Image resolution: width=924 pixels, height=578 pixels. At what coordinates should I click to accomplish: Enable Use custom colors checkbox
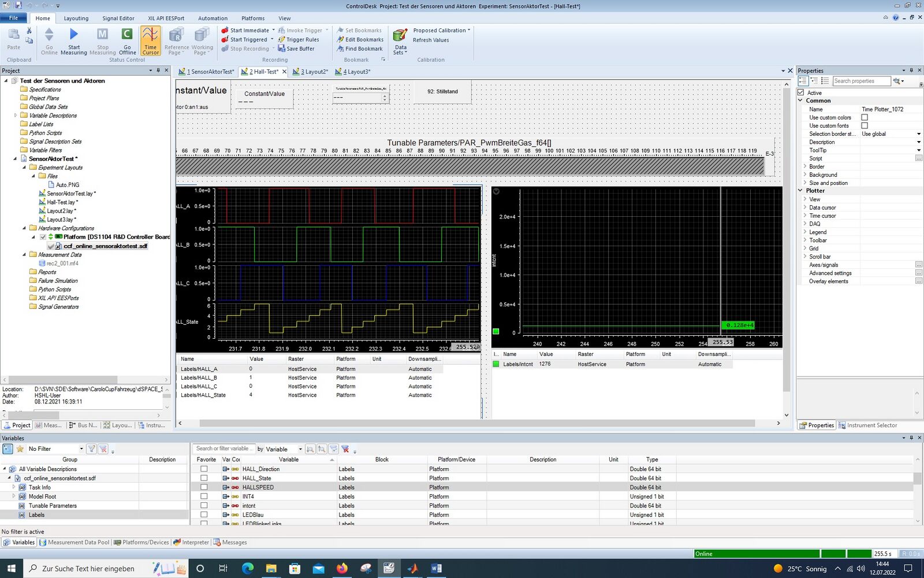[x=865, y=117]
